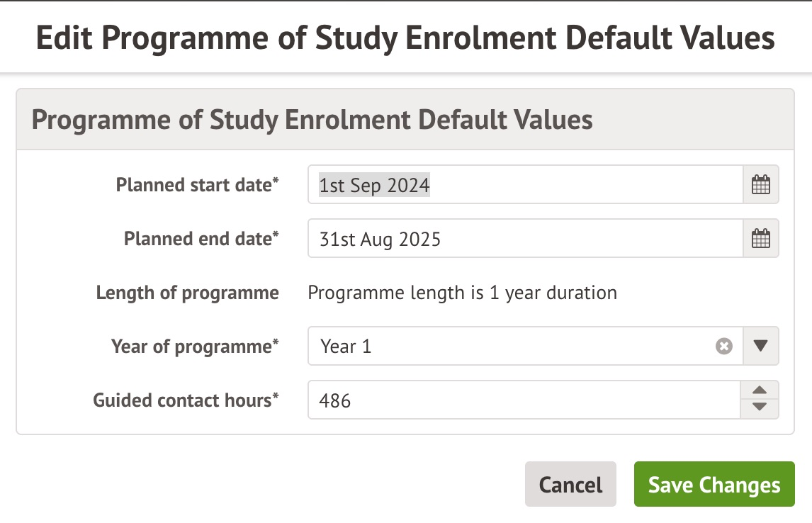Expand the Year of programme dropdown arrow
812x523 pixels.
tap(760, 347)
